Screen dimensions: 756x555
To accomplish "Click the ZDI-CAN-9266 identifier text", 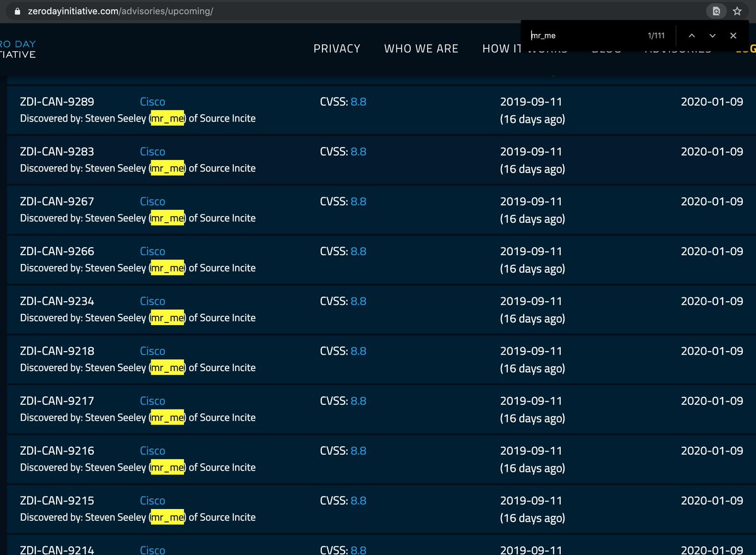I will pos(57,251).
